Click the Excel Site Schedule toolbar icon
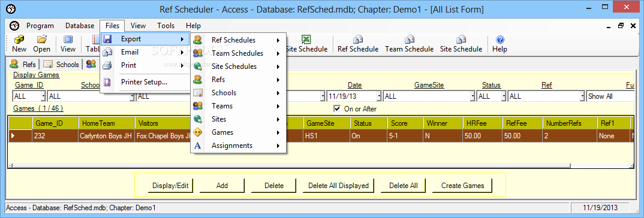The width and height of the screenshot is (644, 218). 306,40
